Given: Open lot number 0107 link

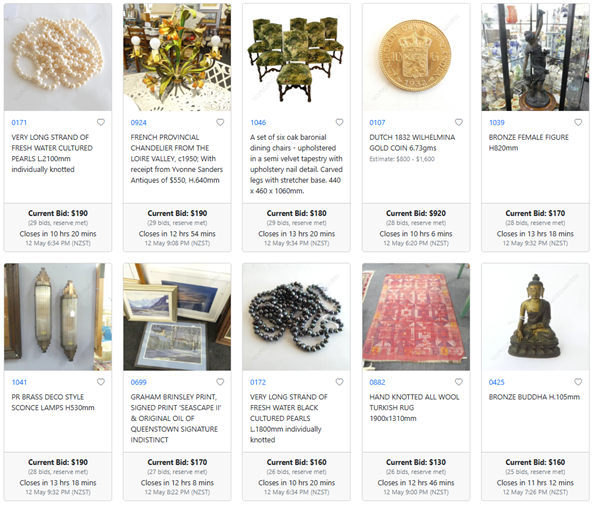Looking at the screenshot, I should tap(377, 123).
